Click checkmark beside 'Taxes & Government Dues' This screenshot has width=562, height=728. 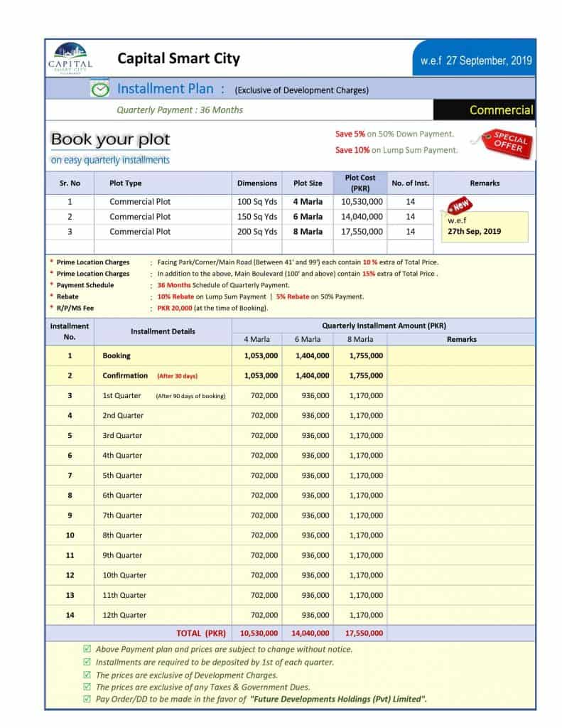pos(87,687)
